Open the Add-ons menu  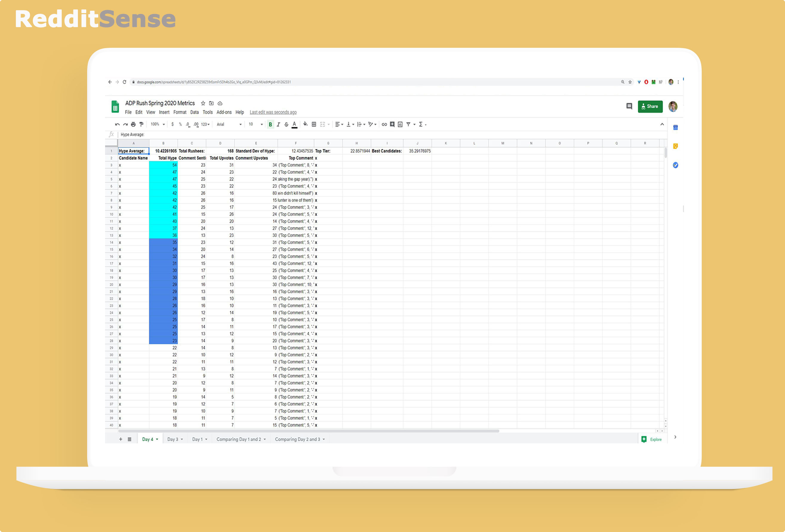224,112
